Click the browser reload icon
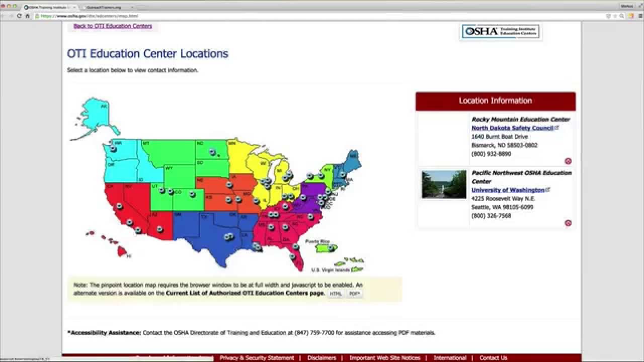This screenshot has height=362, width=644. coord(20,16)
